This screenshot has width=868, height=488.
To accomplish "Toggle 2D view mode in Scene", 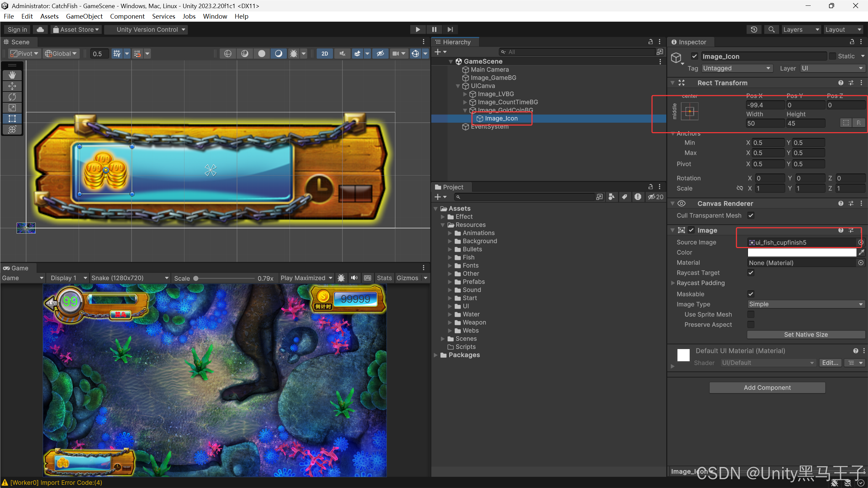I will [324, 54].
